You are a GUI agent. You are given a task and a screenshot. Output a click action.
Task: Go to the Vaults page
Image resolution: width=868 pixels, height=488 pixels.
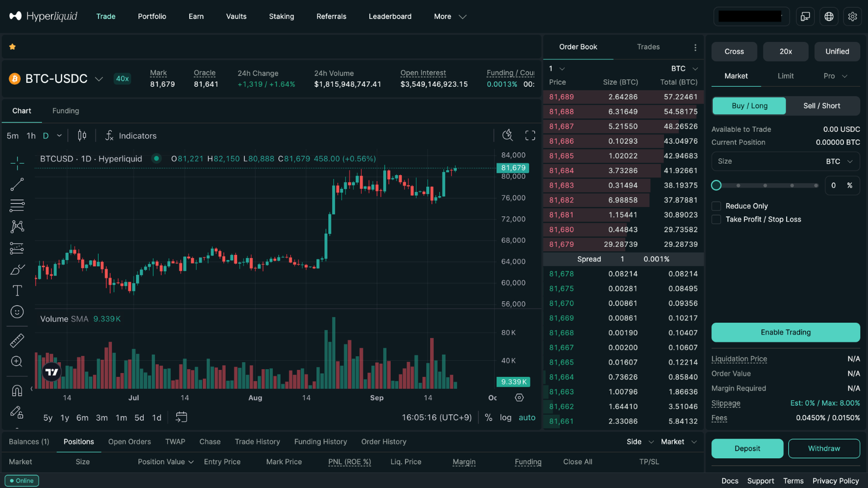click(236, 17)
